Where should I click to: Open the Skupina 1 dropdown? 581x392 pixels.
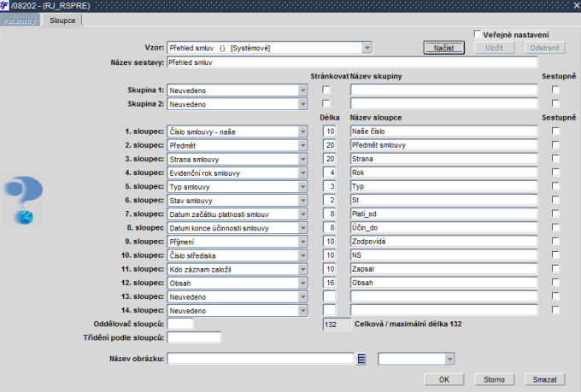[x=302, y=91]
